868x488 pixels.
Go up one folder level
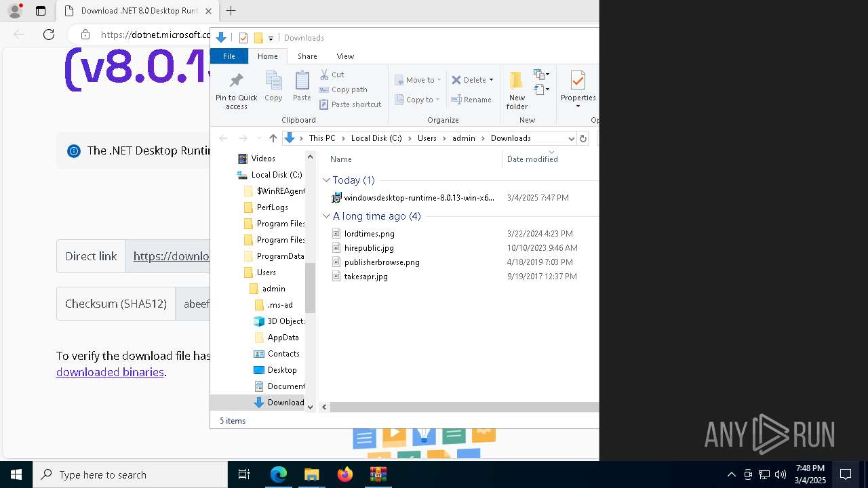click(x=273, y=138)
